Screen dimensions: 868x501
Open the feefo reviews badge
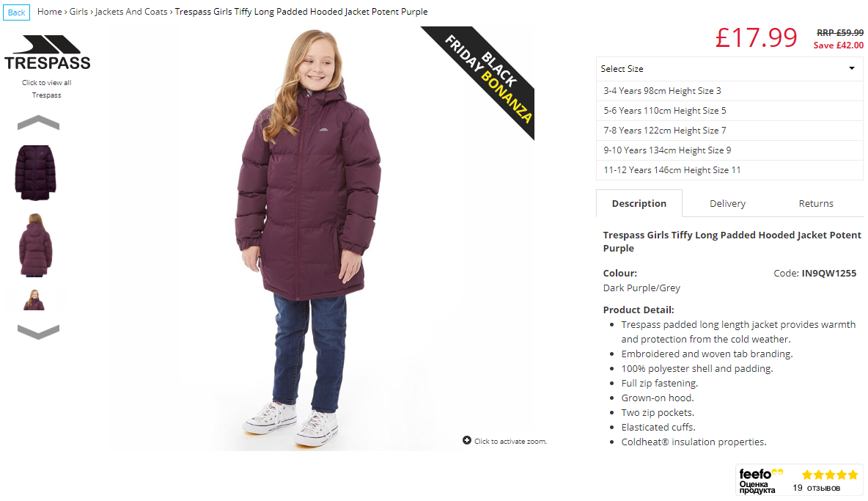point(799,480)
